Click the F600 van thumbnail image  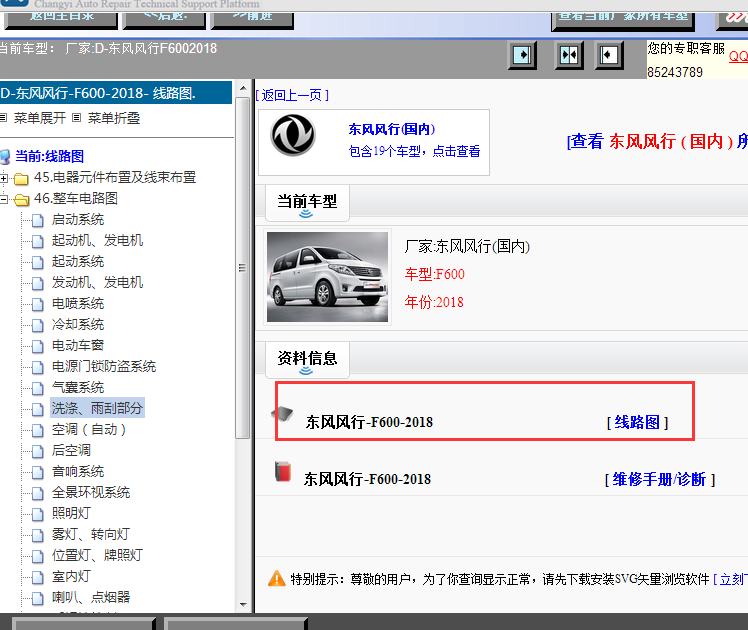pyautogui.click(x=327, y=277)
